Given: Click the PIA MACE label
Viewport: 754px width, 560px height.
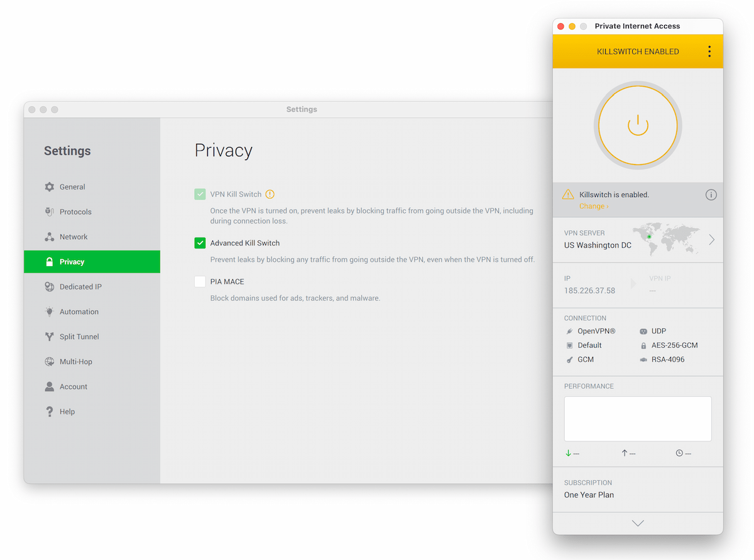Looking at the screenshot, I should pyautogui.click(x=227, y=282).
